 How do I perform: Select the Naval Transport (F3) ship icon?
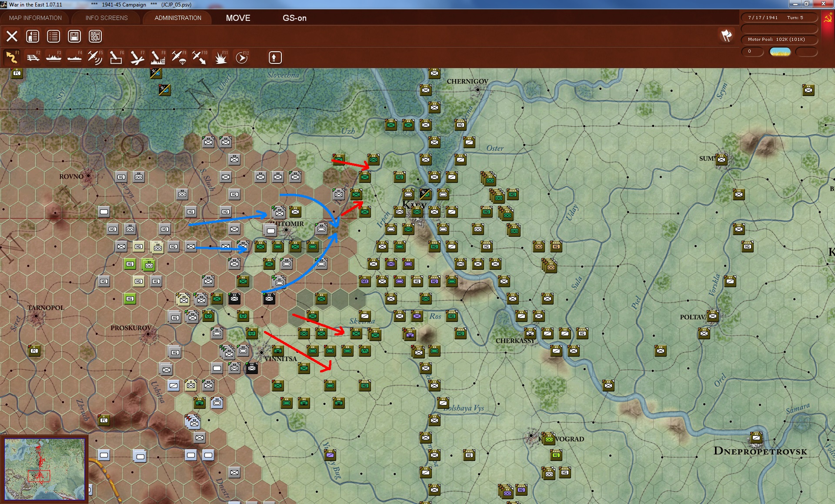click(53, 57)
